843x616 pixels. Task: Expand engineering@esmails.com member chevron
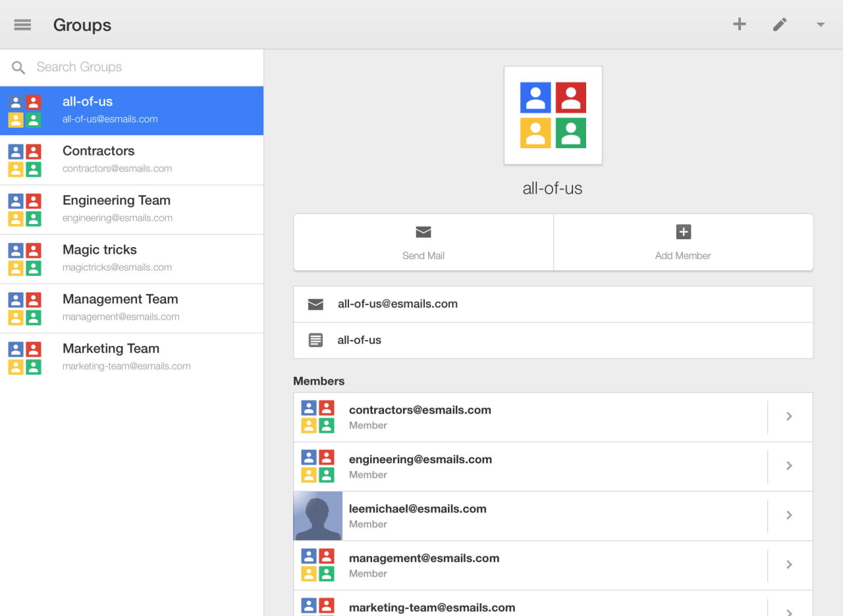[x=789, y=466]
